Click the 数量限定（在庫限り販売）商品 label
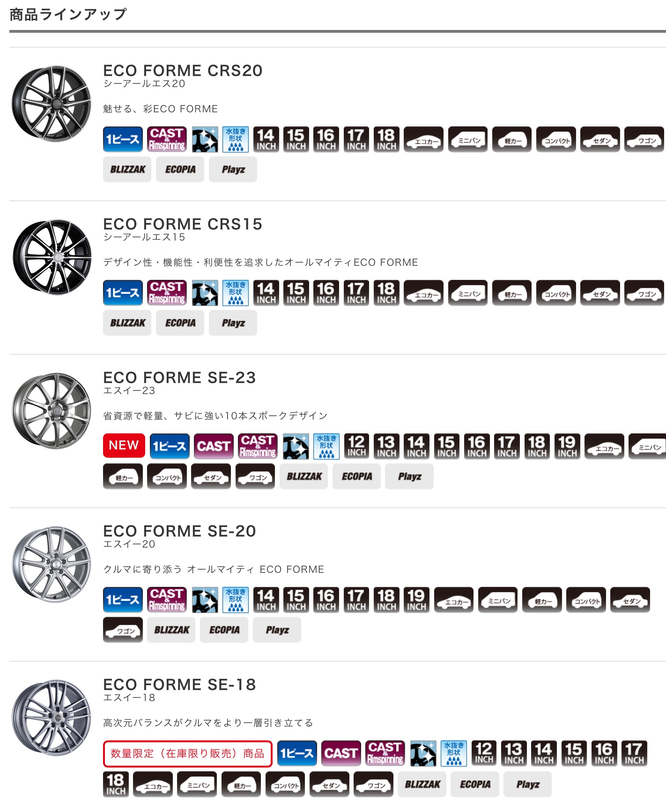 click(x=187, y=753)
